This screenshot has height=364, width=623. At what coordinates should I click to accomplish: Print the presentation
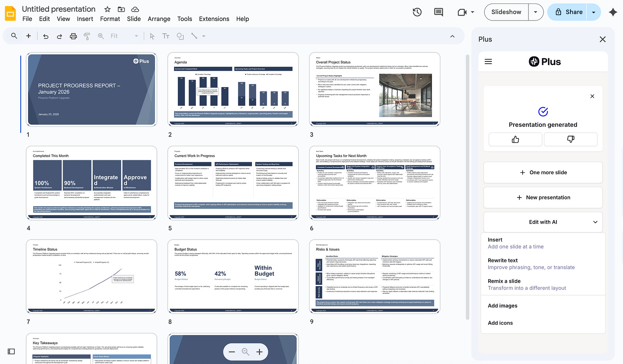(73, 36)
